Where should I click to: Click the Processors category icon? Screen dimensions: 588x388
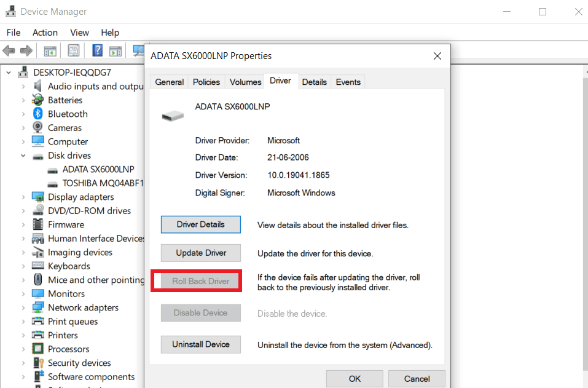(x=38, y=349)
